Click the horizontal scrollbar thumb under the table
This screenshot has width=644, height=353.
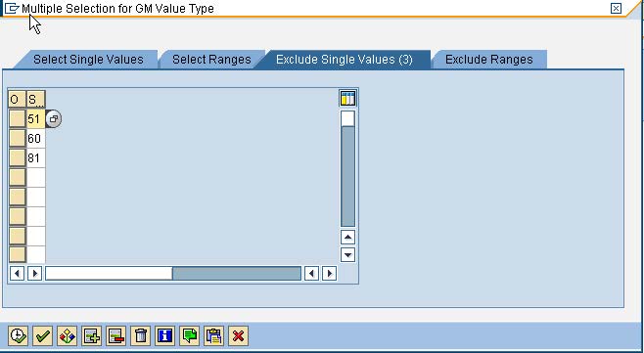pyautogui.click(x=109, y=274)
